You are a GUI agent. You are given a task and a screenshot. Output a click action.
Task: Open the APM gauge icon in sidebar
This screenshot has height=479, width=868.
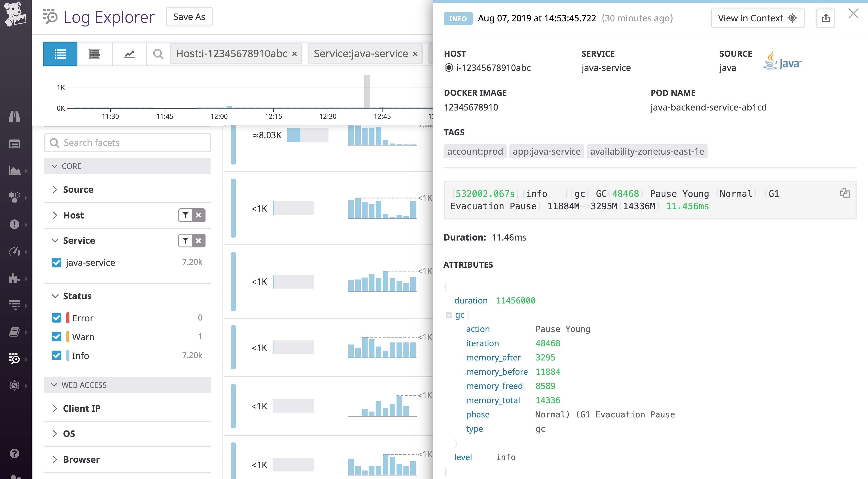click(x=15, y=252)
